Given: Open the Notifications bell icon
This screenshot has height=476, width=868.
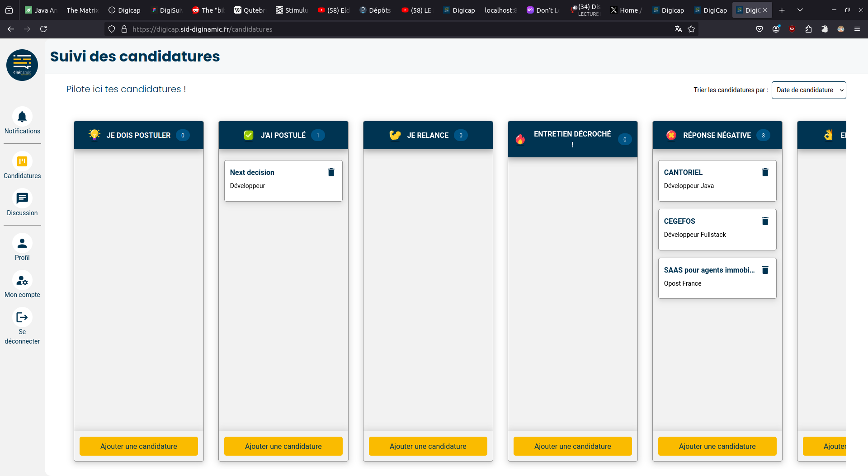Looking at the screenshot, I should (22, 117).
